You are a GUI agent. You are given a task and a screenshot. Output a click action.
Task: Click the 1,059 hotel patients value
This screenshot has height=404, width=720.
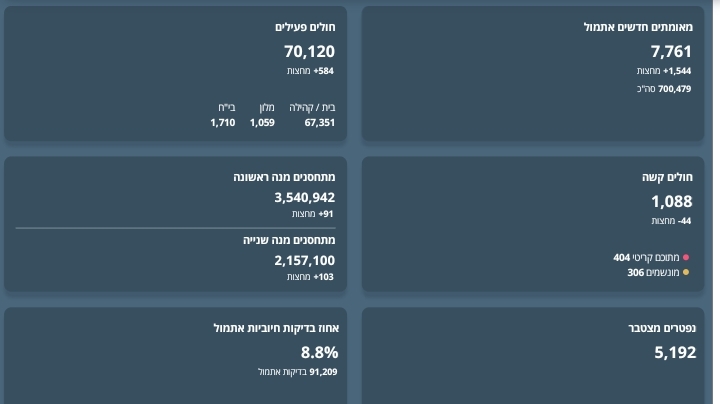[262, 123]
